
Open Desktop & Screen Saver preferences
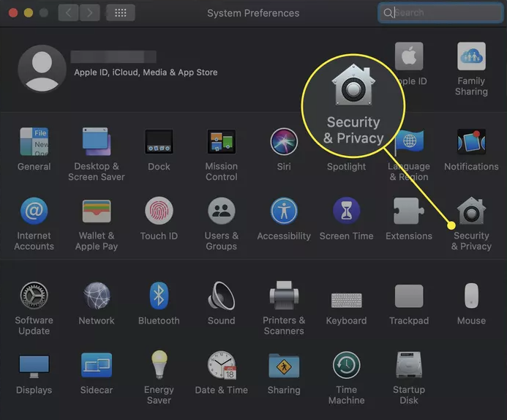tap(97, 142)
